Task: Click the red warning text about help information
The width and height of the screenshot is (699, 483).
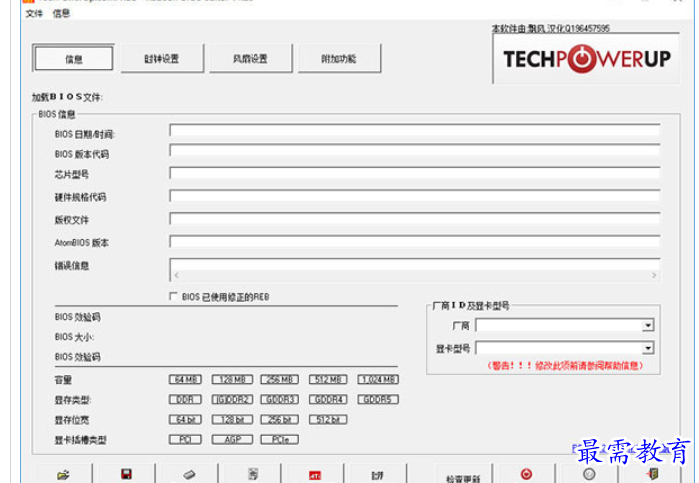Action: (x=565, y=366)
